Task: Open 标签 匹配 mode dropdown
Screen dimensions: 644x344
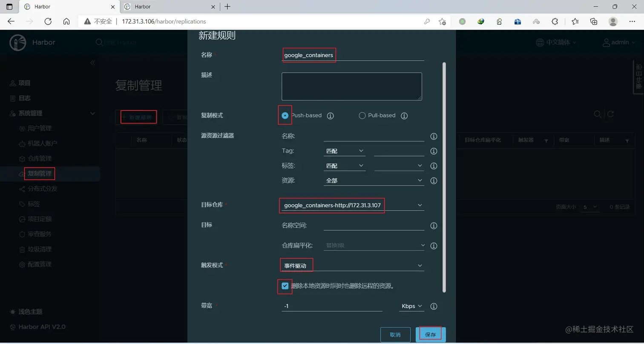Action: [345, 166]
